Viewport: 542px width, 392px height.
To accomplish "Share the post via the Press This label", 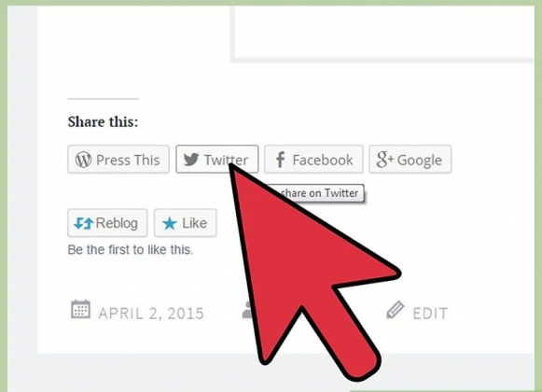I will (x=128, y=161).
